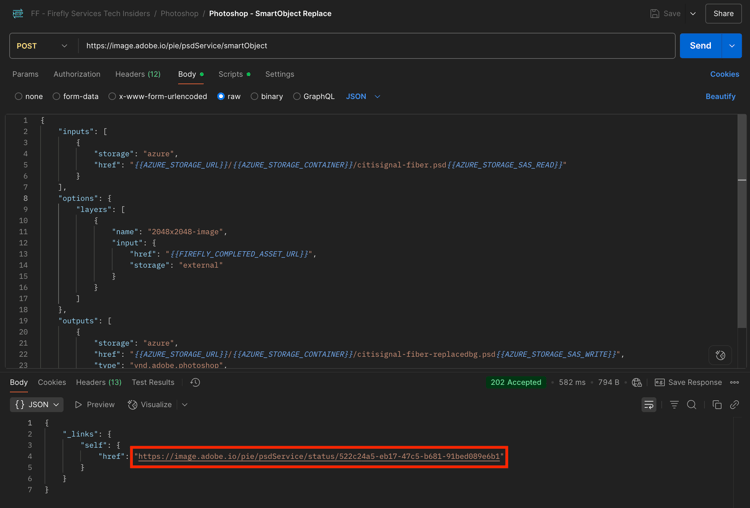The height and width of the screenshot is (508, 750).
Task: Click the 202 Accepted status badge
Action: 516,382
